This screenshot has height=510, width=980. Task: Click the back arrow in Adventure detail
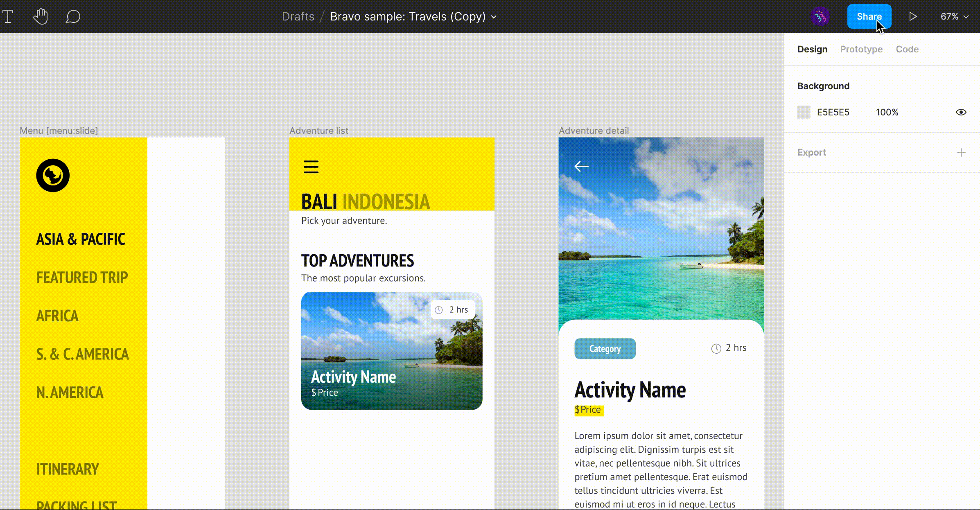(581, 166)
